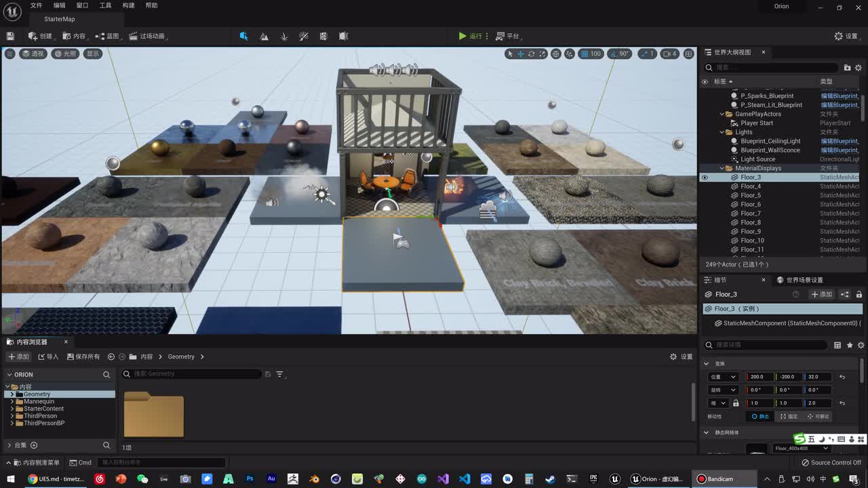Click the blueprint/add script icon in details
868x488 pixels.
[x=845, y=294]
